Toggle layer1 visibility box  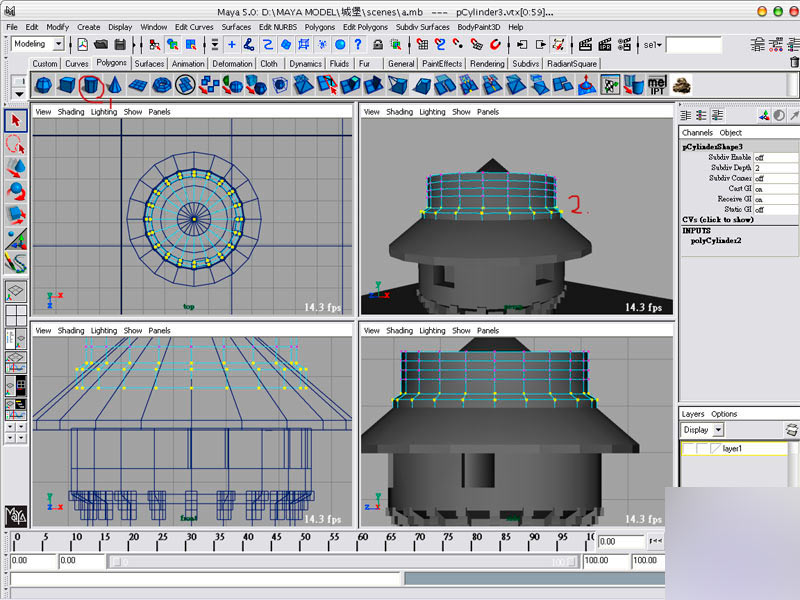[x=690, y=449]
